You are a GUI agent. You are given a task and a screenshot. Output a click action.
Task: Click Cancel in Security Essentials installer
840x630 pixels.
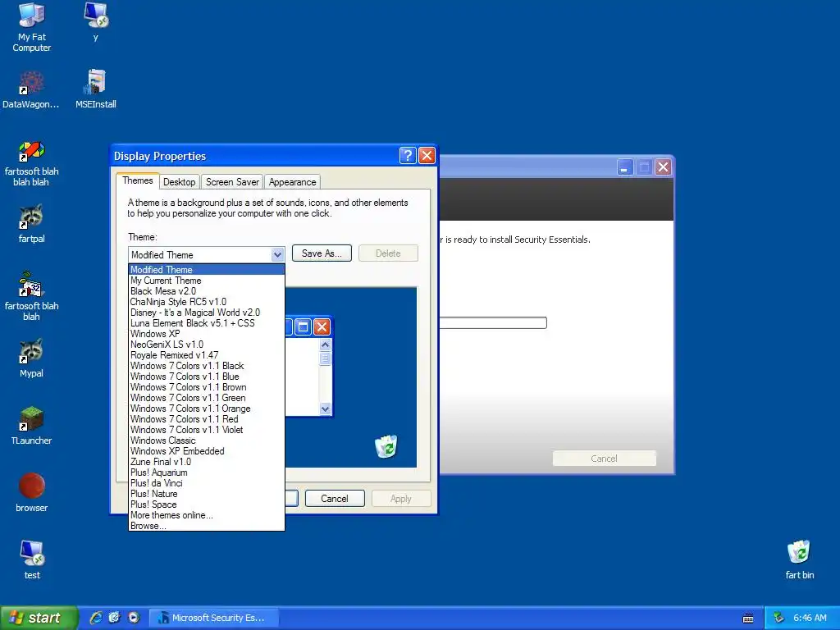click(x=604, y=459)
